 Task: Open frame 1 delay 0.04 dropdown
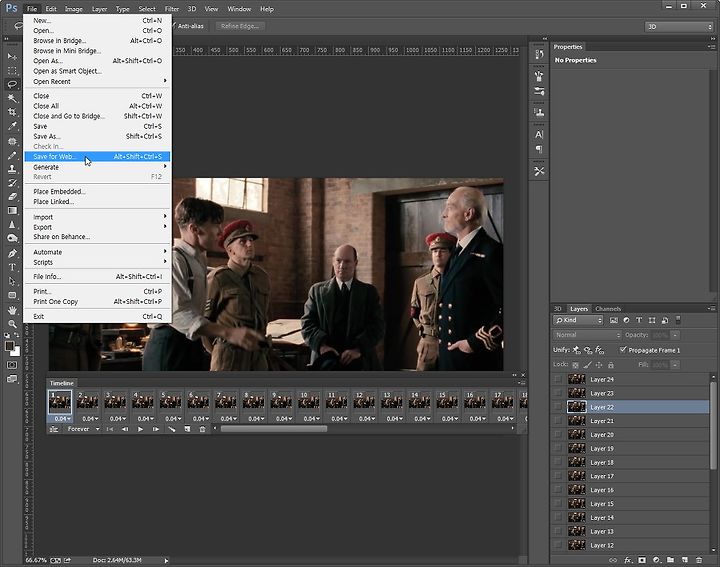click(x=62, y=419)
